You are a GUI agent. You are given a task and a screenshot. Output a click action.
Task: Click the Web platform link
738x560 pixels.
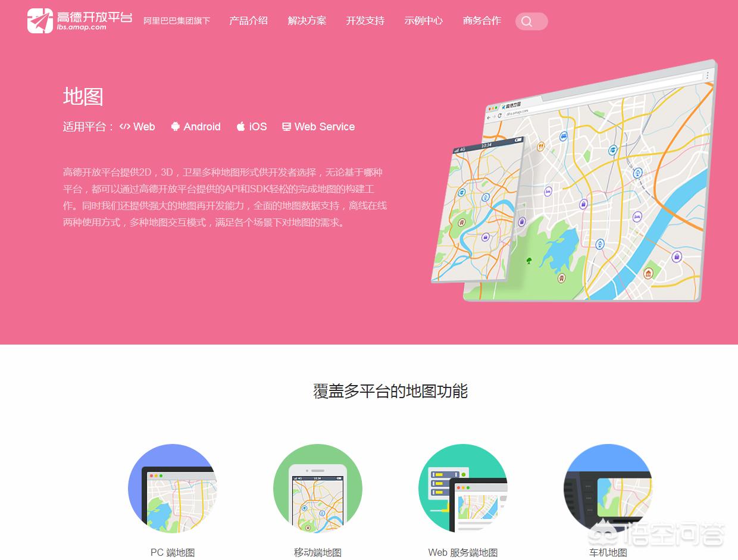tap(144, 127)
